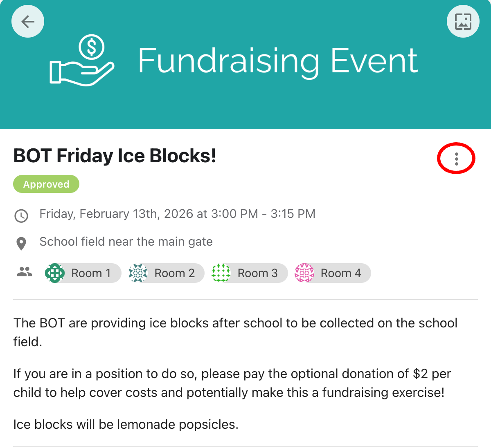
Task: Click the Room 3 green avatar icon
Action: pos(221,273)
